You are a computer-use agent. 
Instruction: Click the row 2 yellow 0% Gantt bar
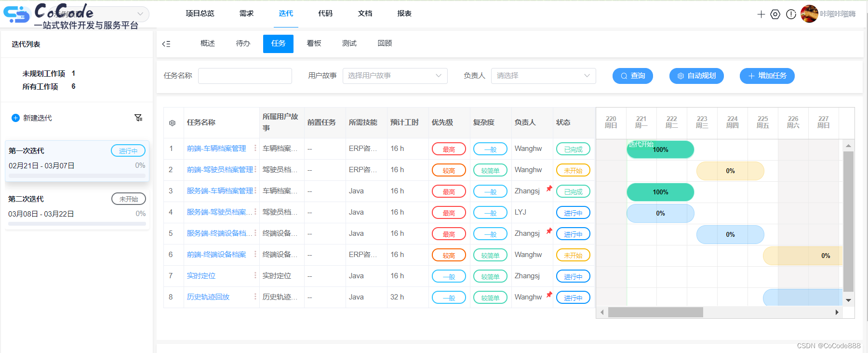point(730,171)
